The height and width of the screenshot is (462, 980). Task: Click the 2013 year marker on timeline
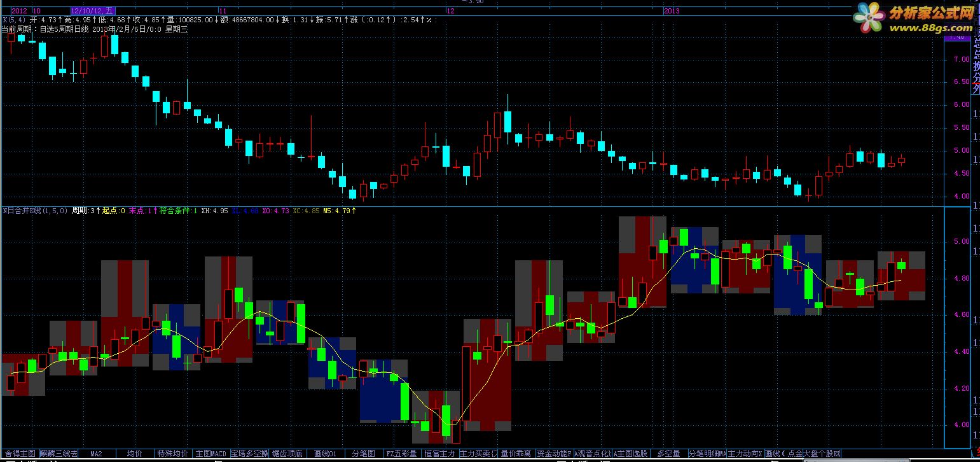click(672, 11)
